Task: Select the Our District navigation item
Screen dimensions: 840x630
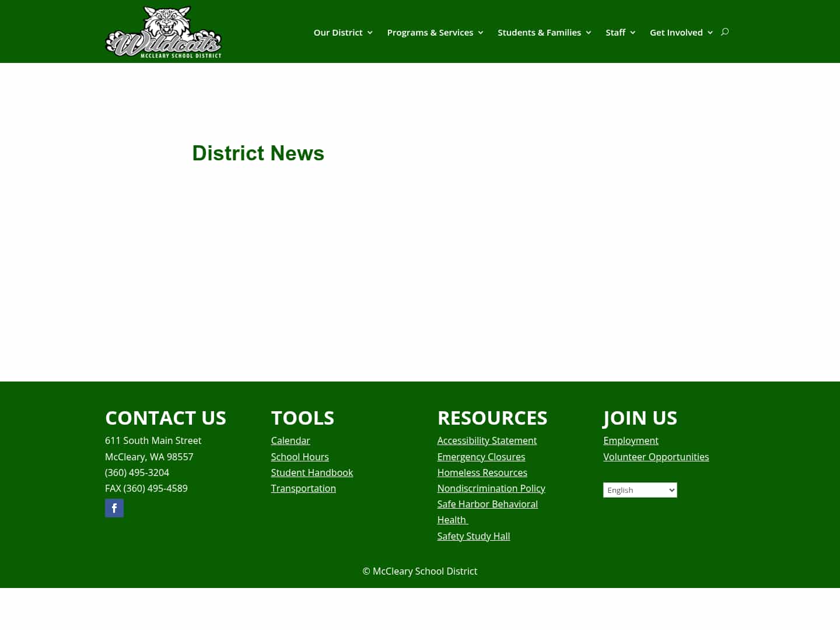Action: (338, 32)
